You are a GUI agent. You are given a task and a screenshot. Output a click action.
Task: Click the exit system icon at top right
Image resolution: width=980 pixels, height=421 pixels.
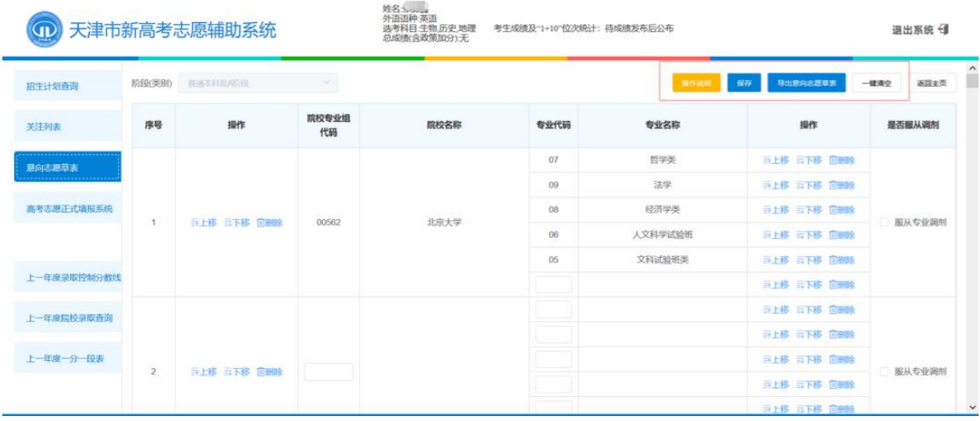(x=944, y=30)
